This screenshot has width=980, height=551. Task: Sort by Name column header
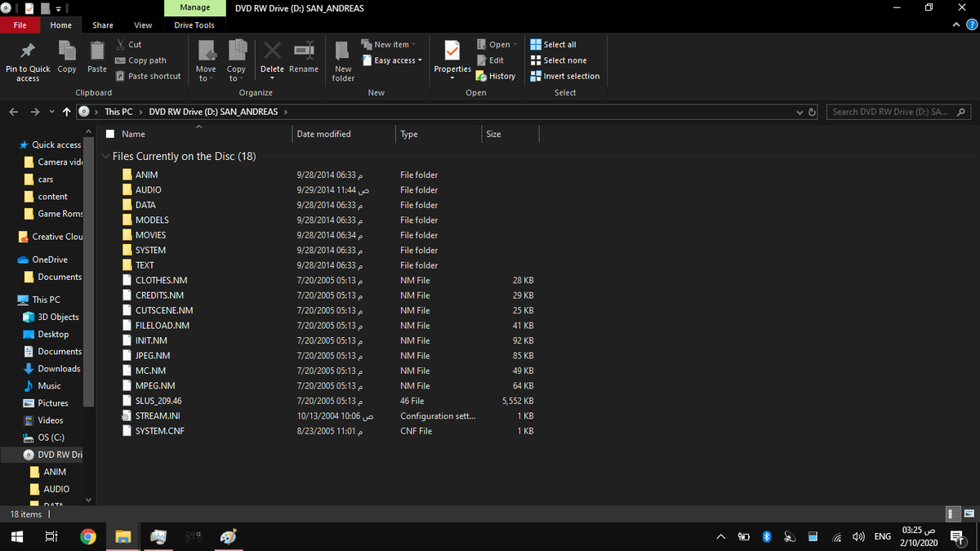[x=134, y=134]
